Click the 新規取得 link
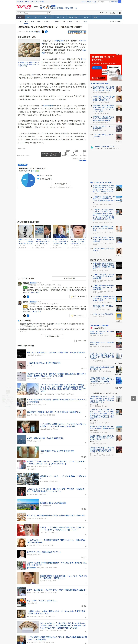The image size is (138, 644). (54, 6)
